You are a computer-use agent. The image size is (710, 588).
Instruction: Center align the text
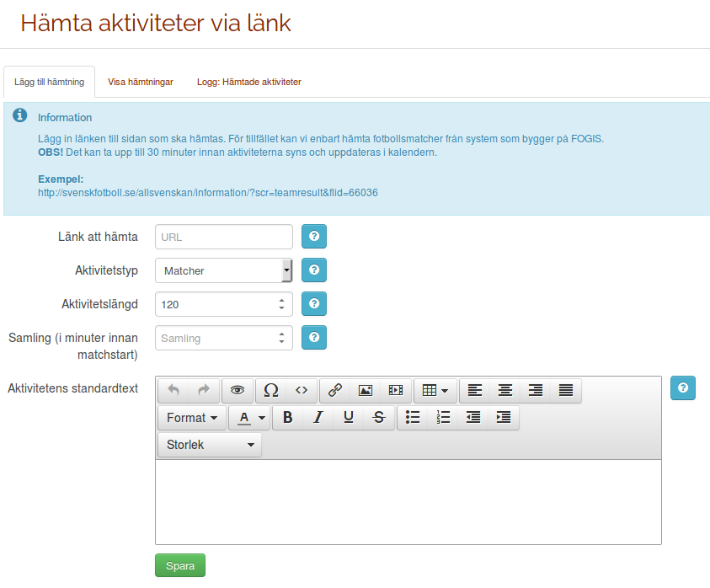coord(505,391)
